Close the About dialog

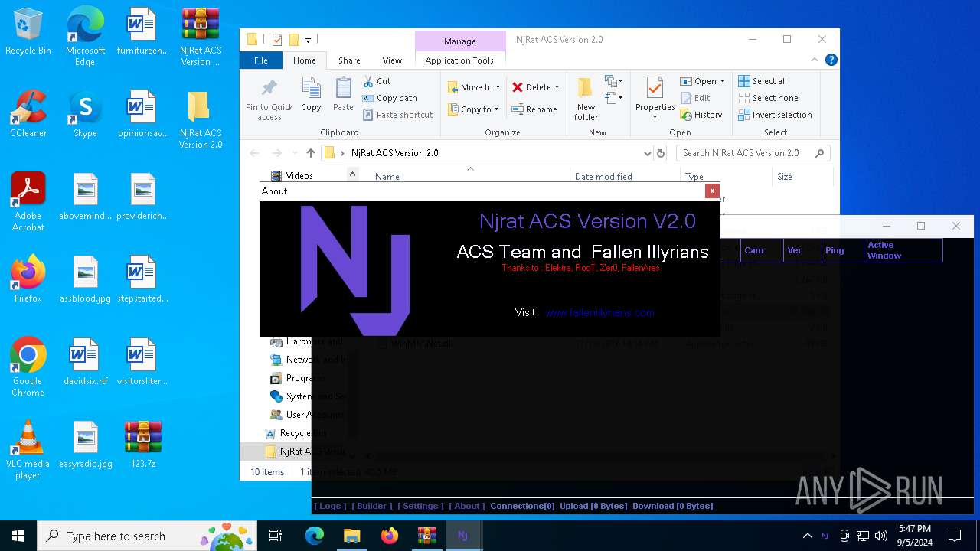712,191
